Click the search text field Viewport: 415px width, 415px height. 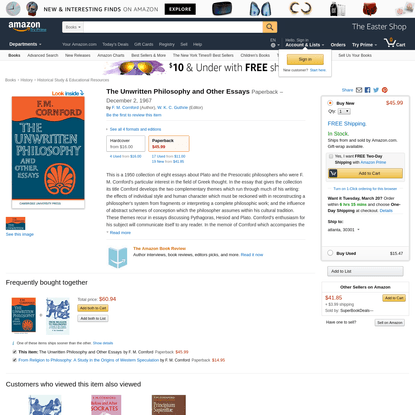[x=173, y=27]
